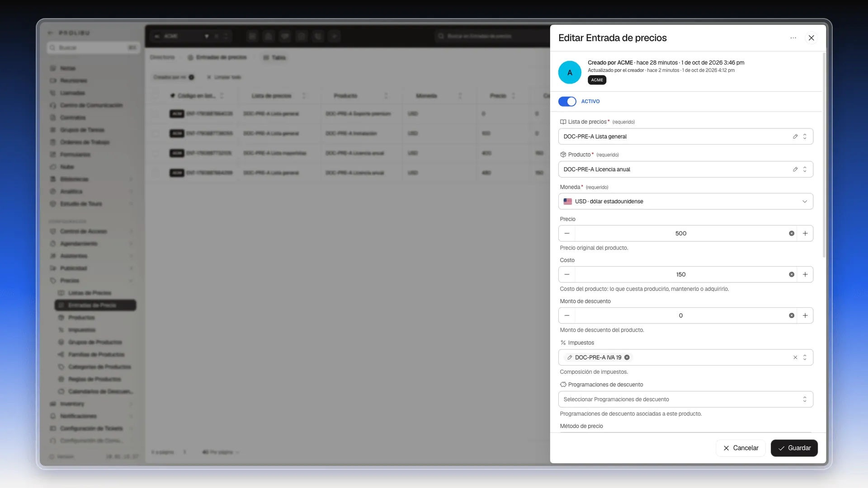
Task: Click the Lista de precios book icon
Action: point(563,122)
